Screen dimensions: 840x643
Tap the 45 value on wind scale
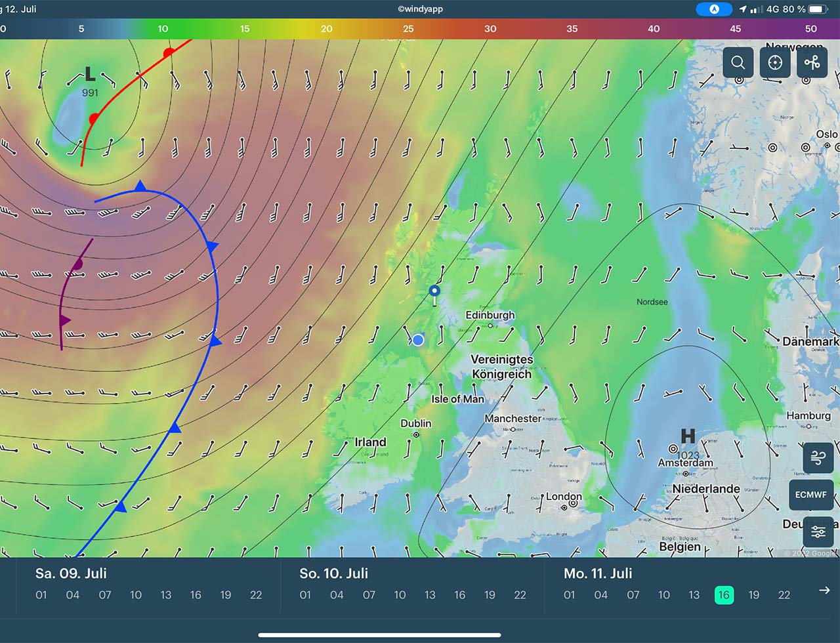[736, 29]
